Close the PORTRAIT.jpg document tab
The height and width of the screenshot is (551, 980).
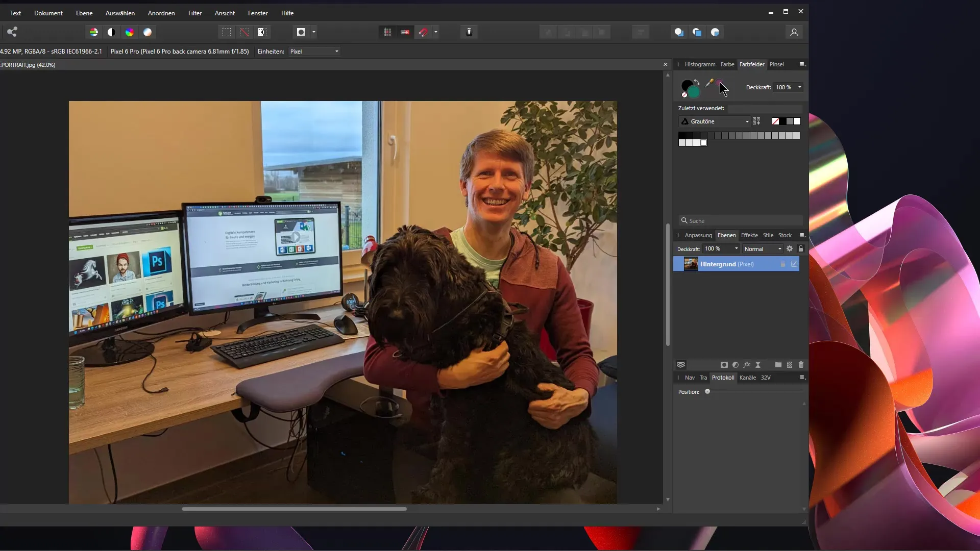tap(665, 65)
